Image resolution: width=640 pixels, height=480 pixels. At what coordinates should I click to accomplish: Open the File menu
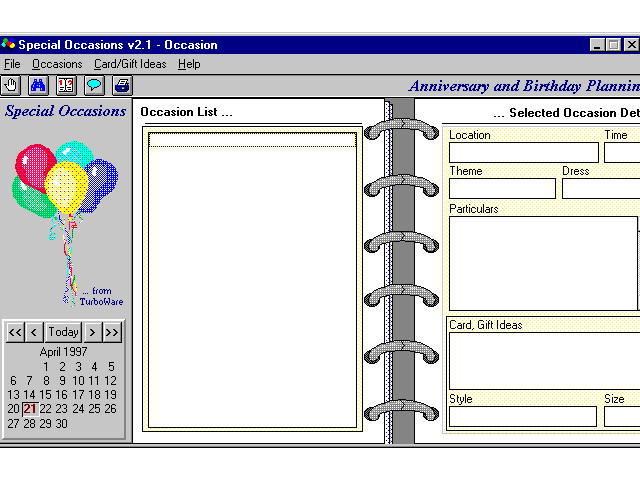point(12,64)
